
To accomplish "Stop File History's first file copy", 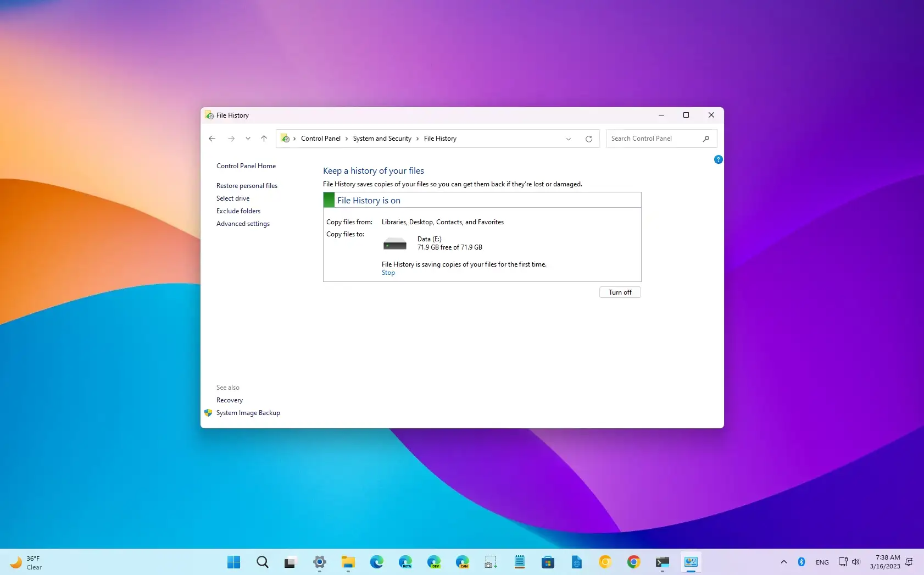I will [x=388, y=272].
